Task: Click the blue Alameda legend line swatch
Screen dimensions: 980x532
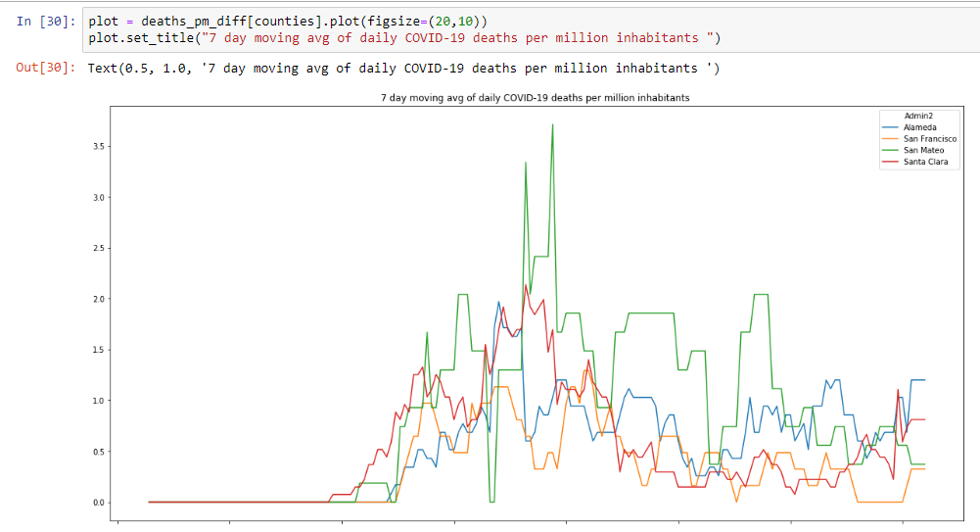Action: click(x=892, y=127)
